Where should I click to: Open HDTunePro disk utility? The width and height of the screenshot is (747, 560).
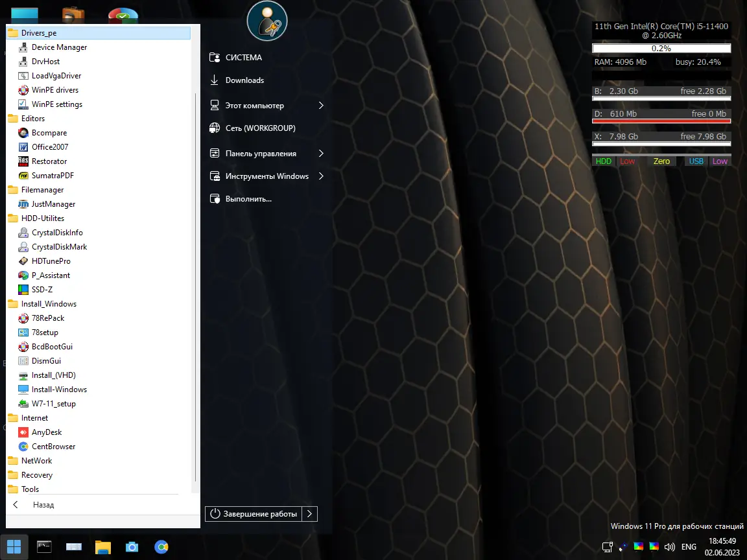[50, 261]
